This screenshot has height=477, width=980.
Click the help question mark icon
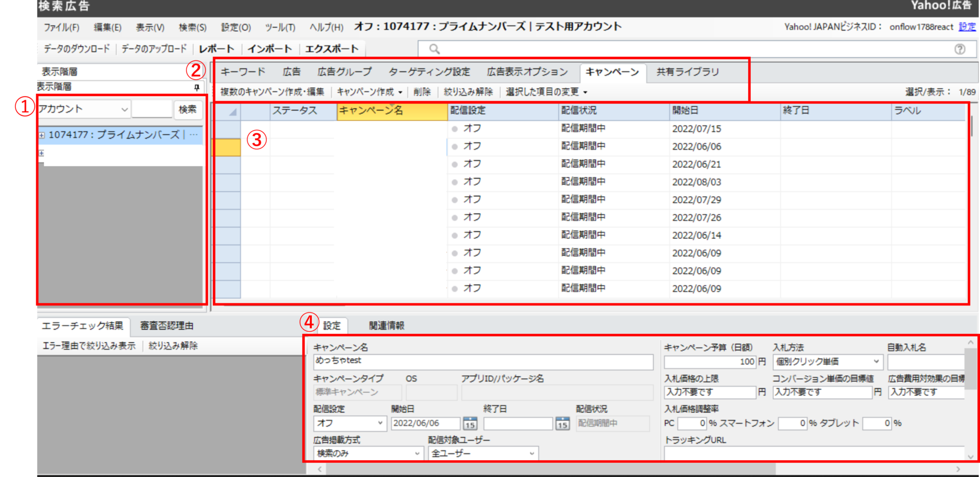[960, 49]
